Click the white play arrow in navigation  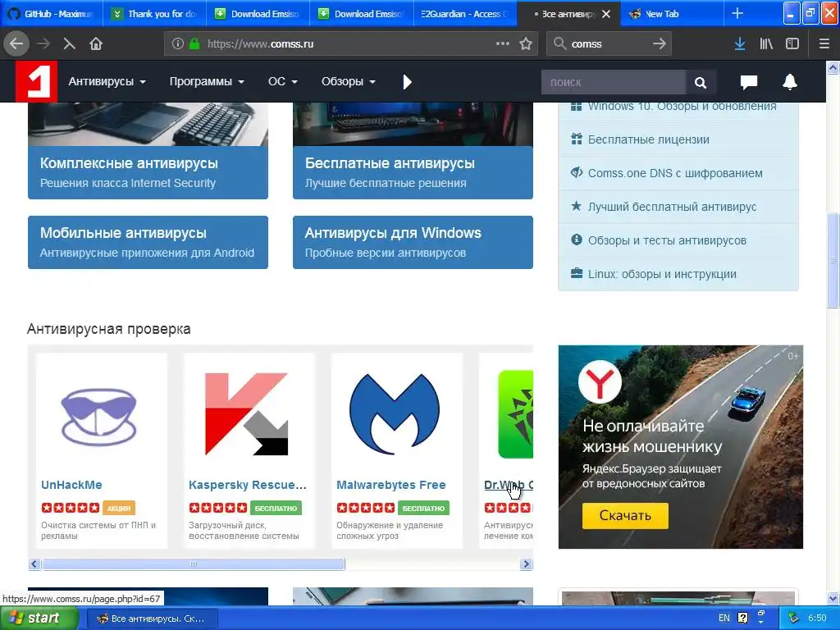point(407,82)
